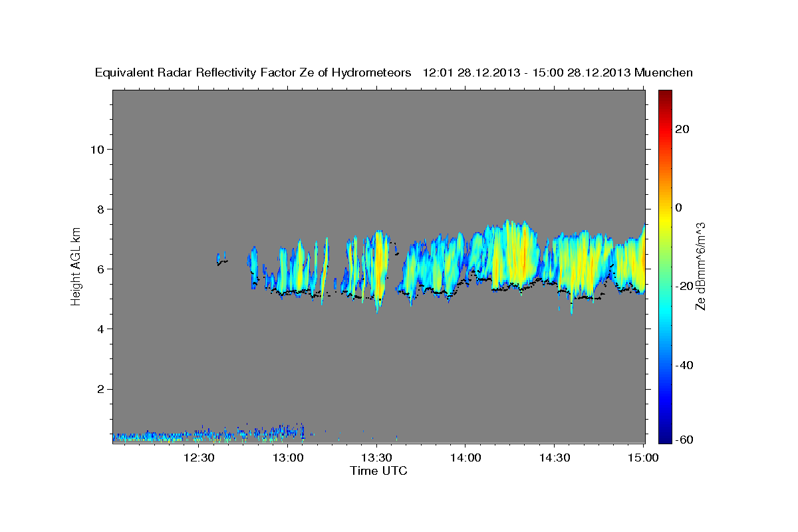Click the 13:00 time tick label
The image size is (798, 532).
click(288, 458)
